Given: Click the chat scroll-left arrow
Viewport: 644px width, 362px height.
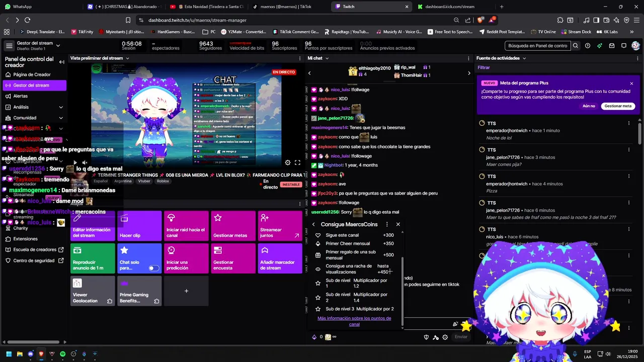Looking at the screenshot, I should 309,73.
